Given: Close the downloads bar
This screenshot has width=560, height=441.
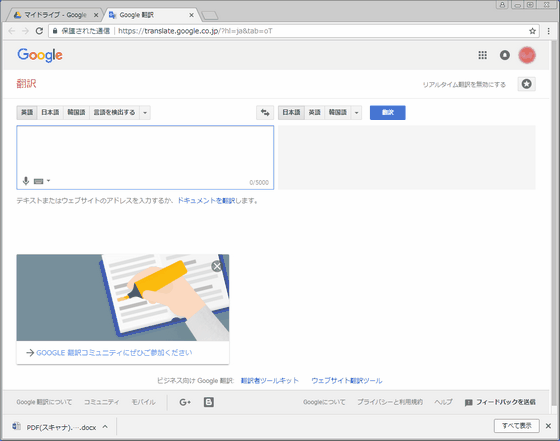Looking at the screenshot, I should (x=548, y=426).
